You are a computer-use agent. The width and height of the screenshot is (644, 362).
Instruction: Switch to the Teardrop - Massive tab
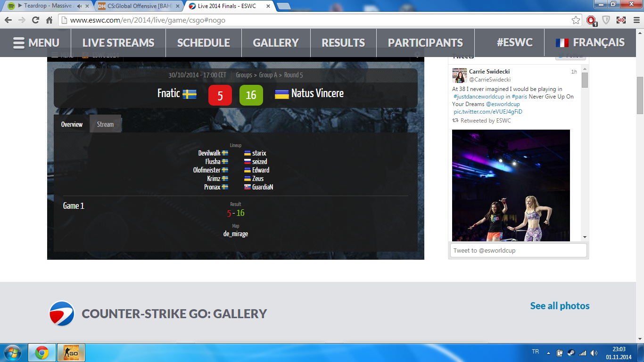[x=47, y=6]
